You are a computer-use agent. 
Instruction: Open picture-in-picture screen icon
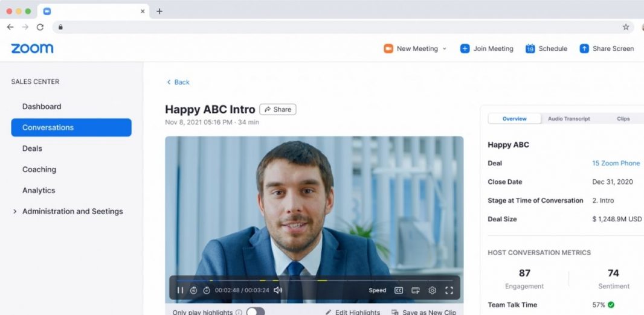[x=416, y=290]
